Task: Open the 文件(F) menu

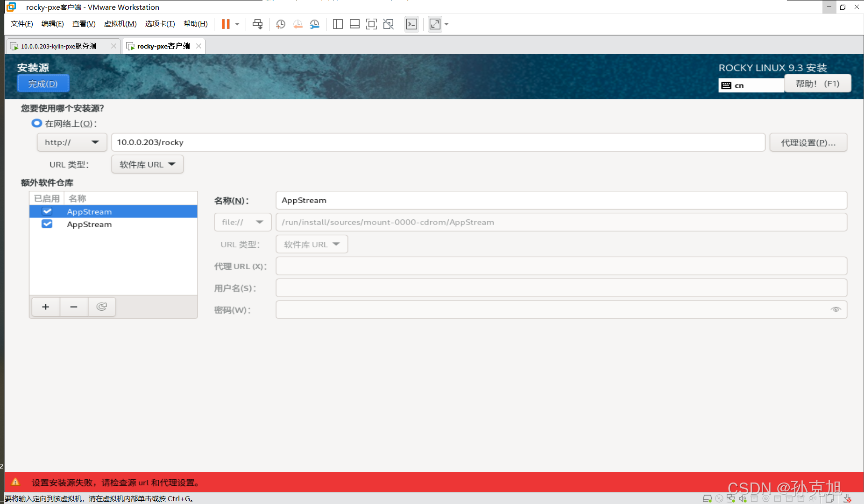Action: (22, 24)
